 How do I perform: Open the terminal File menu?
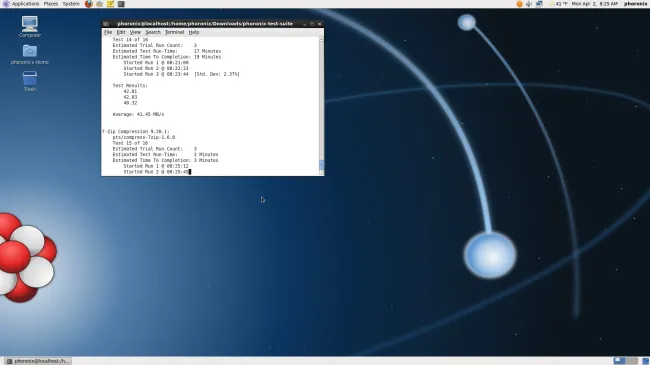(108, 32)
